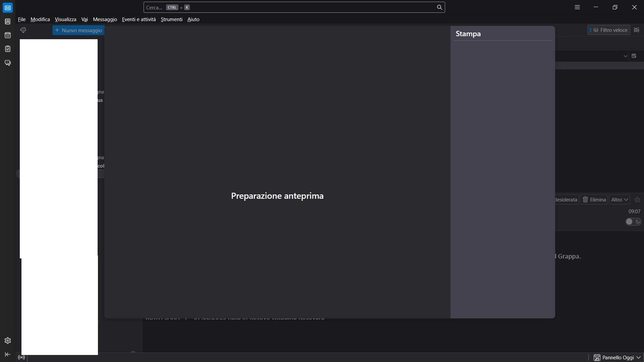Open the Chat space icon
Image resolution: width=644 pixels, height=362 pixels.
coord(8,63)
